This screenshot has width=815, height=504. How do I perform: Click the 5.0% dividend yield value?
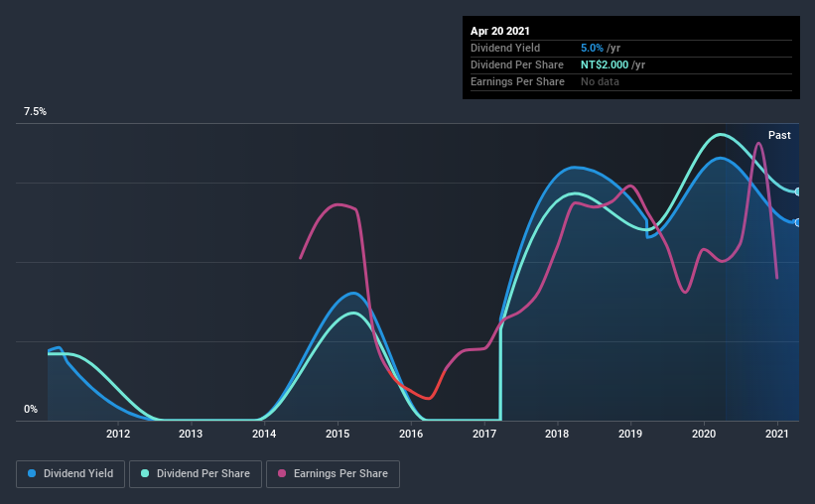[592, 48]
